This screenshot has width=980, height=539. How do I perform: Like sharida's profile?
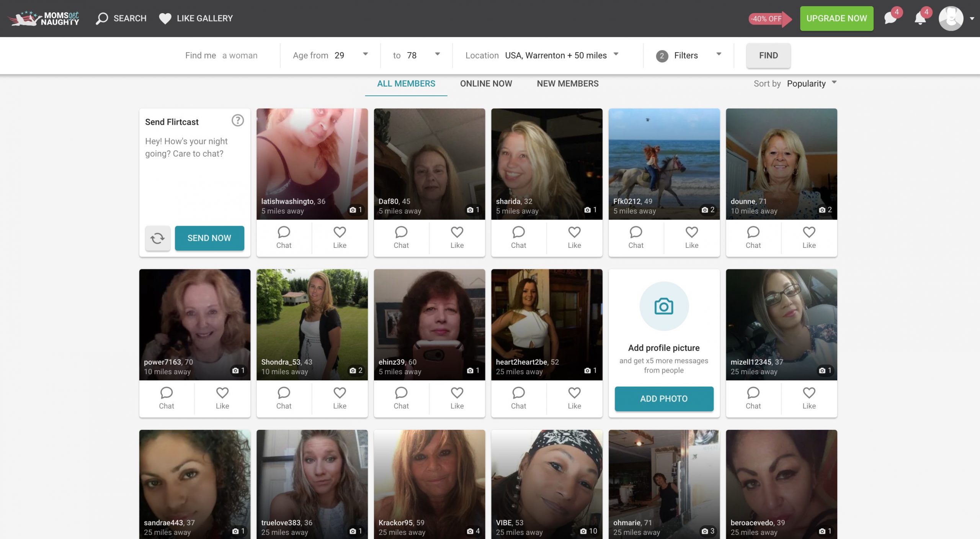(574, 238)
